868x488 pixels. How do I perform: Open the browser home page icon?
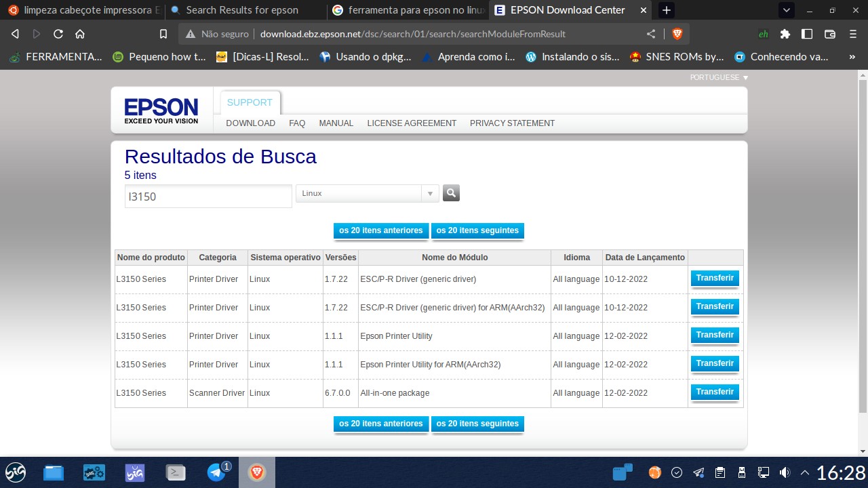[80, 34]
